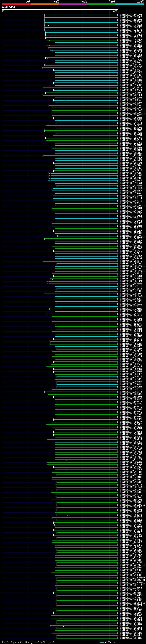Open hit UniRef100_B6U5K8
This screenshot has width=146, height=644.
tap(131, 359)
